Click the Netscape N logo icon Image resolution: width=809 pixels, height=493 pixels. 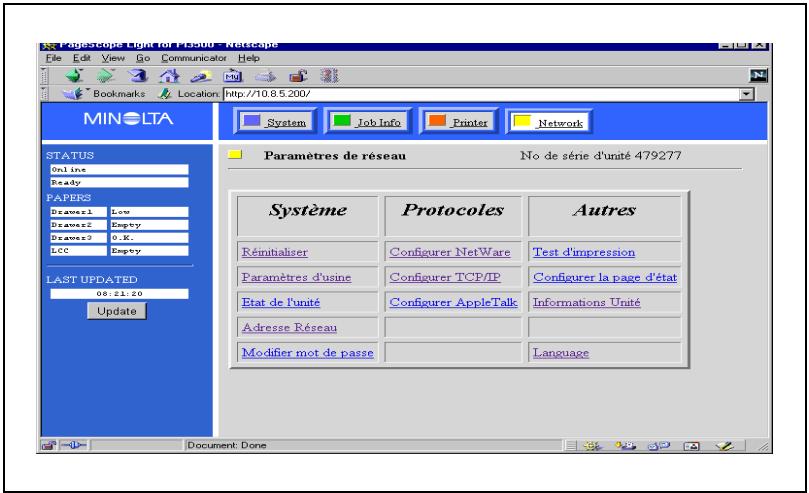(758, 76)
